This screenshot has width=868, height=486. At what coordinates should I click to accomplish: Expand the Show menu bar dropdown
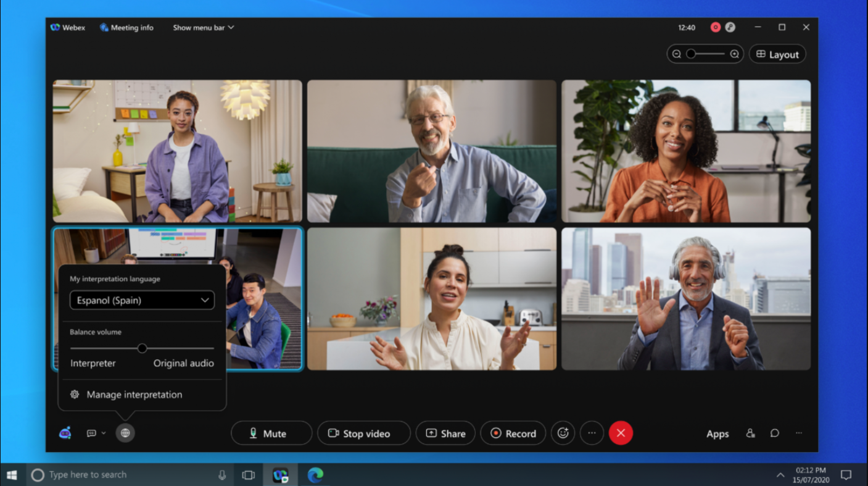pos(203,28)
